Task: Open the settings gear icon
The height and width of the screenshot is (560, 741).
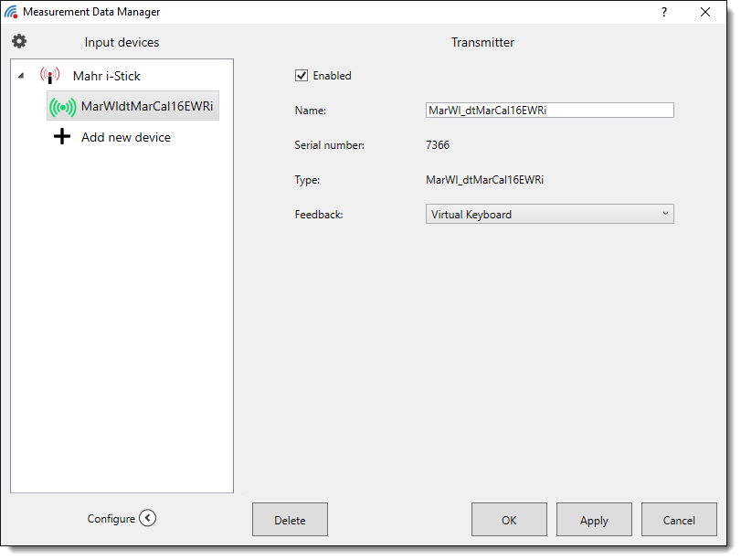Action: click(19, 42)
